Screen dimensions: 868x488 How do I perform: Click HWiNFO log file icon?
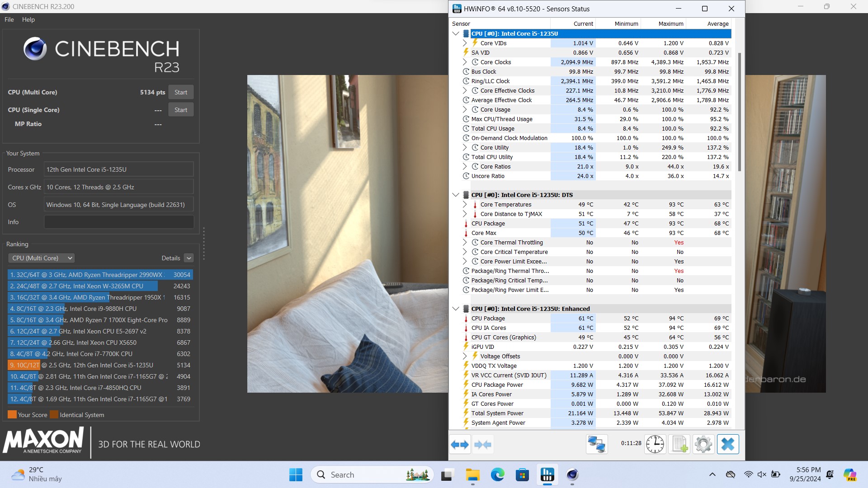[679, 445]
